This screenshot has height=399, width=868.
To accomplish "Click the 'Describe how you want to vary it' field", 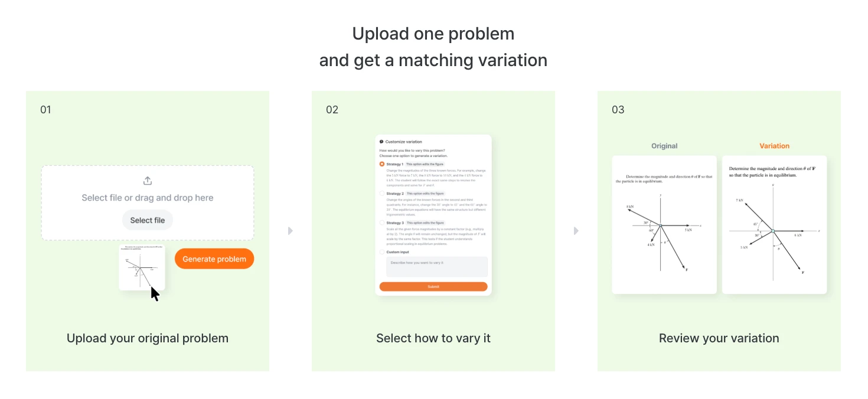I will pyautogui.click(x=437, y=267).
